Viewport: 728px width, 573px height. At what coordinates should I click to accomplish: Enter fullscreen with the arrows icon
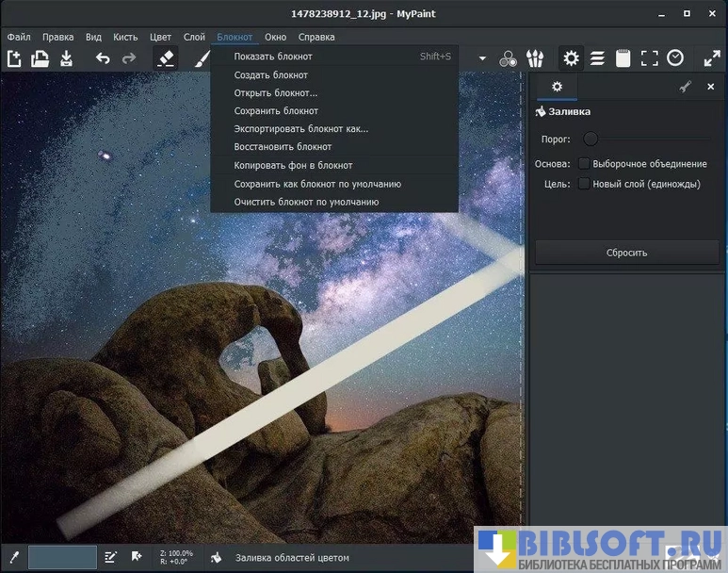coord(712,58)
